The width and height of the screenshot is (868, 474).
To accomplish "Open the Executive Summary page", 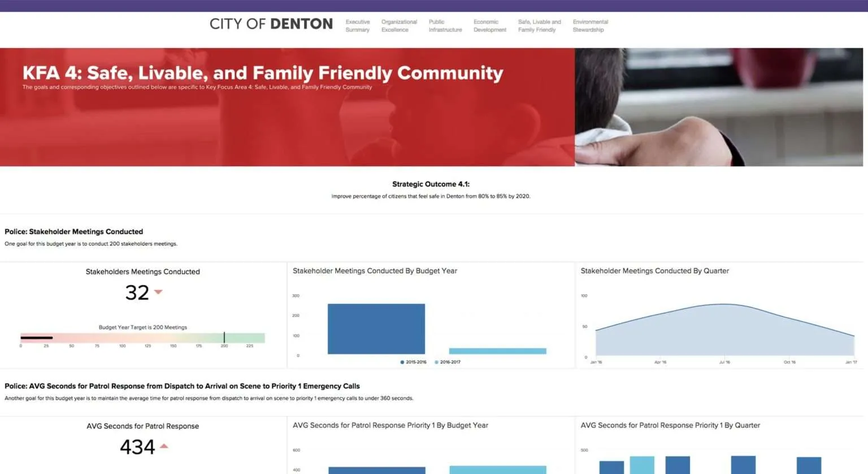I will point(358,26).
